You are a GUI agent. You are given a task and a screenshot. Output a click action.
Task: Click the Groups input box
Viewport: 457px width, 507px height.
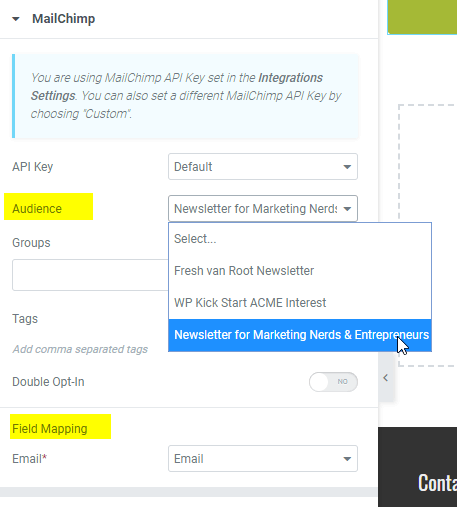(x=90, y=275)
